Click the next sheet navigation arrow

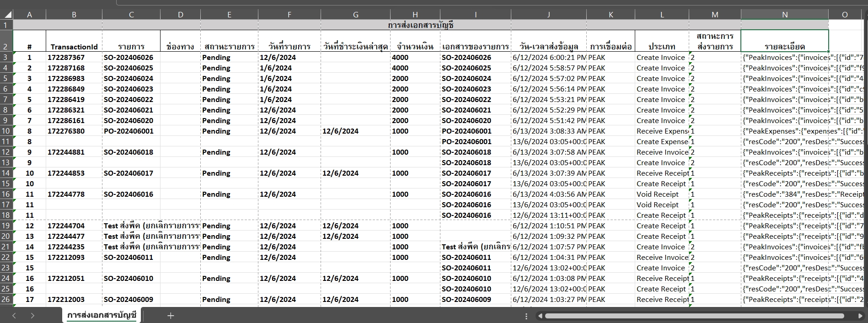[x=32, y=316]
